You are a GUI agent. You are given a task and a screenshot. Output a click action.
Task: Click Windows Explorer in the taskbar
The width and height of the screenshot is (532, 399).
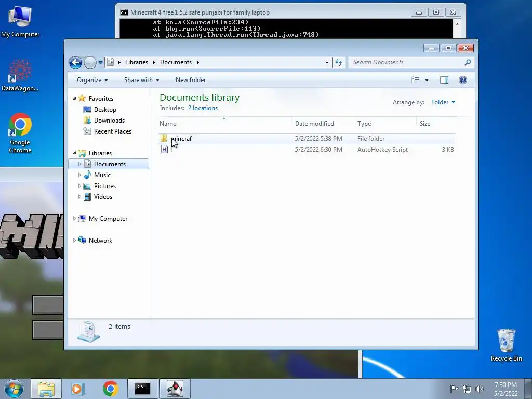coord(46,389)
